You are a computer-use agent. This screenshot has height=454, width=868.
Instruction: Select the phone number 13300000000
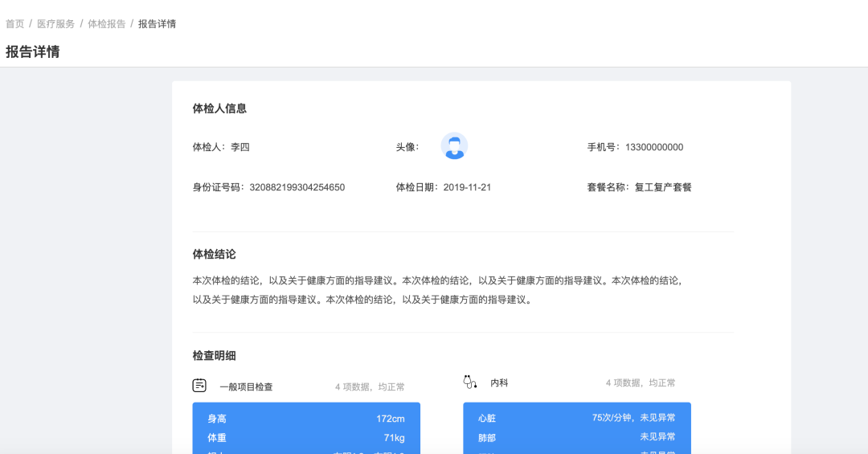pos(653,147)
